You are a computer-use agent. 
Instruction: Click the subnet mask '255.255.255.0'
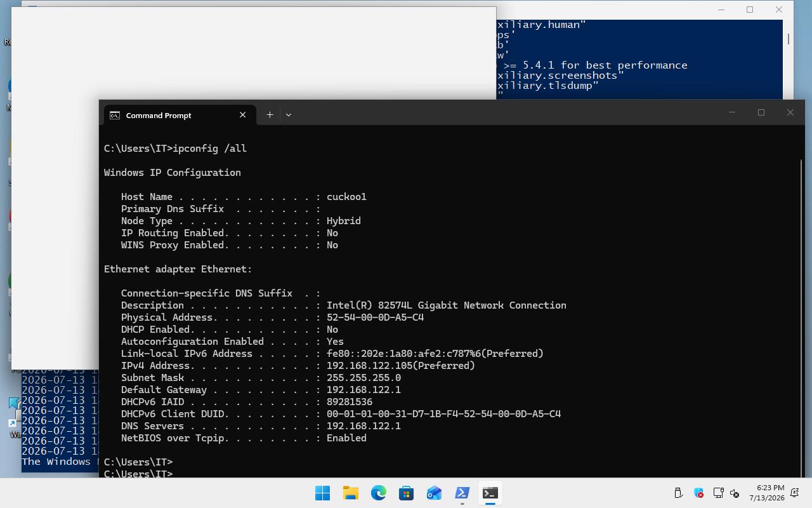point(363,378)
